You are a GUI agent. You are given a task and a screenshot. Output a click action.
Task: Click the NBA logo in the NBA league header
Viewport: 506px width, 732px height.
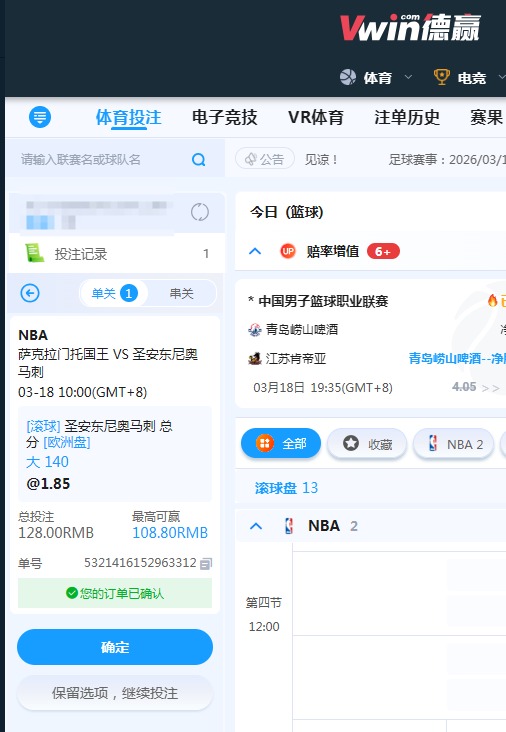tap(289, 526)
